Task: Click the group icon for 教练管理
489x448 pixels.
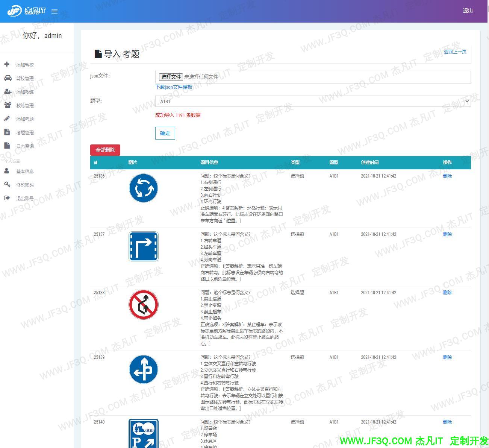Action: [x=8, y=105]
